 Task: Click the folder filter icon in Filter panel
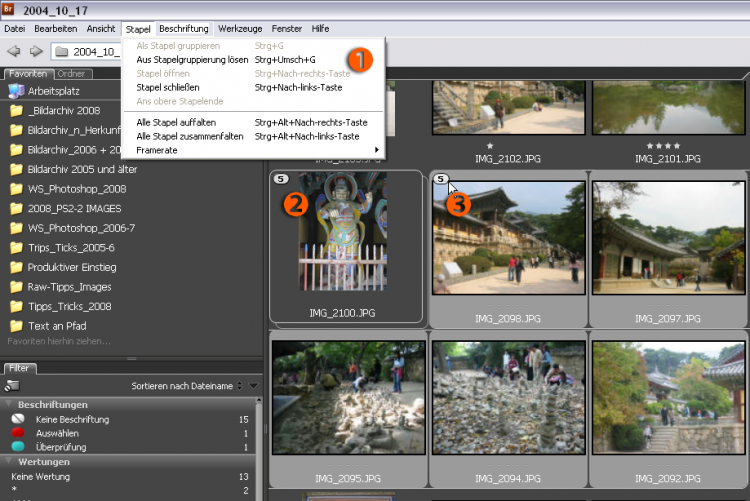11,385
